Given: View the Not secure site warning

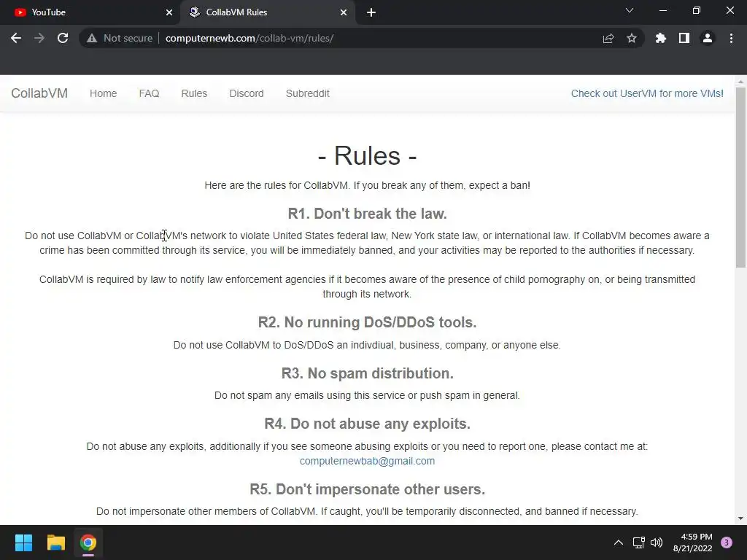Looking at the screenshot, I should click(119, 38).
